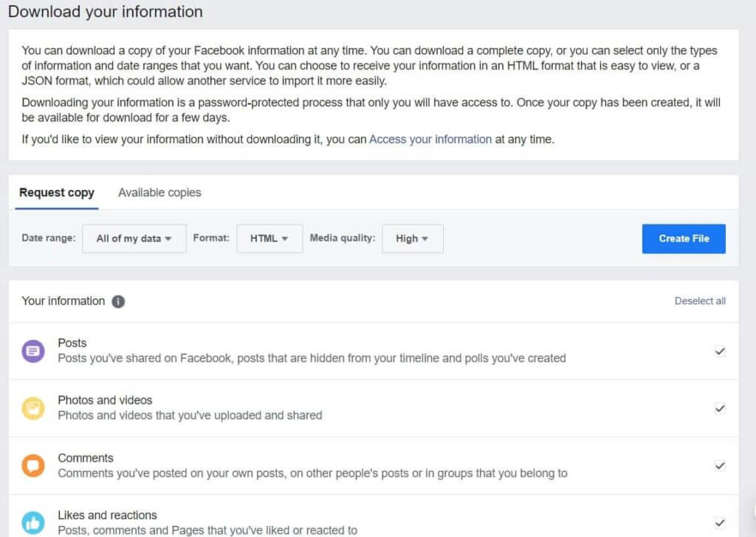Click the Comments description about groups
Screen dimensions: 756x537
coord(312,473)
